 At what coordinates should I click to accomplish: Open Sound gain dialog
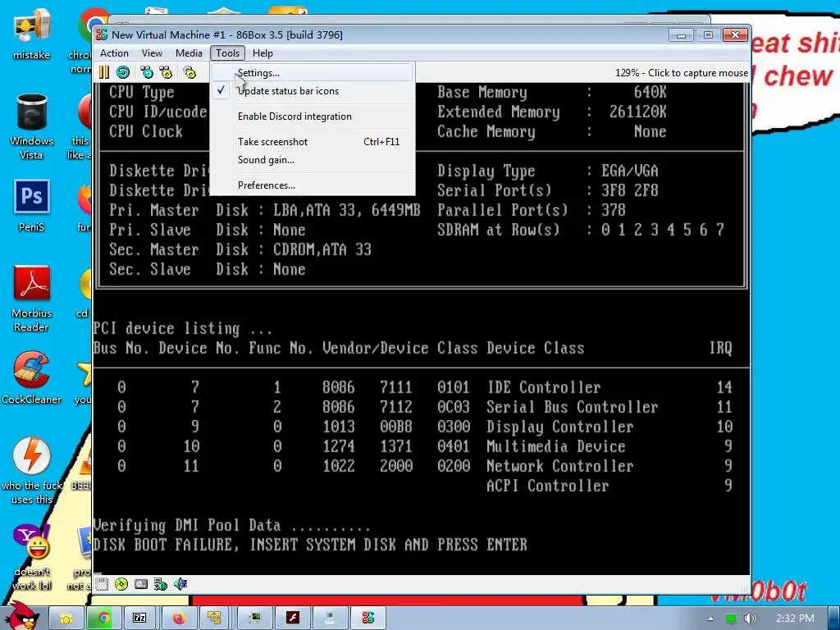[313, 160]
